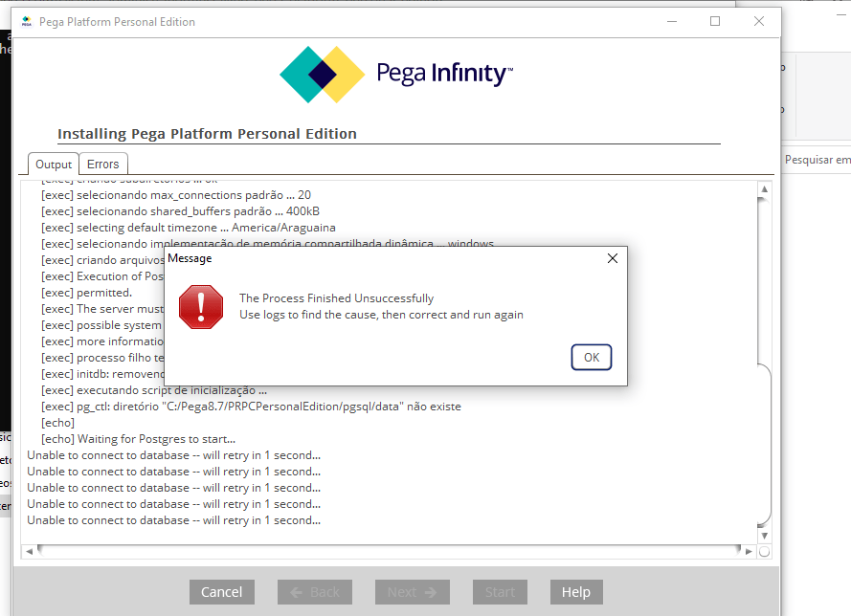Click the 'selecting default timezone ... America/Araguaina' line
Viewport: 851px width, 616px height.
point(189,228)
